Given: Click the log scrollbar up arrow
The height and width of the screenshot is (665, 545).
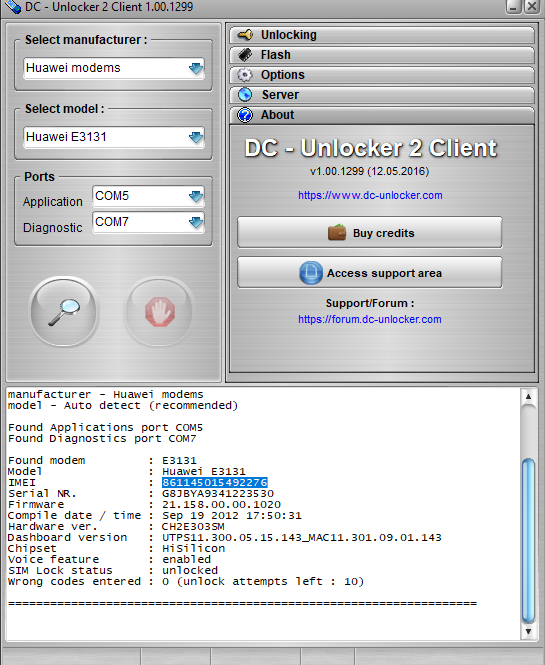Looking at the screenshot, I should [528, 397].
